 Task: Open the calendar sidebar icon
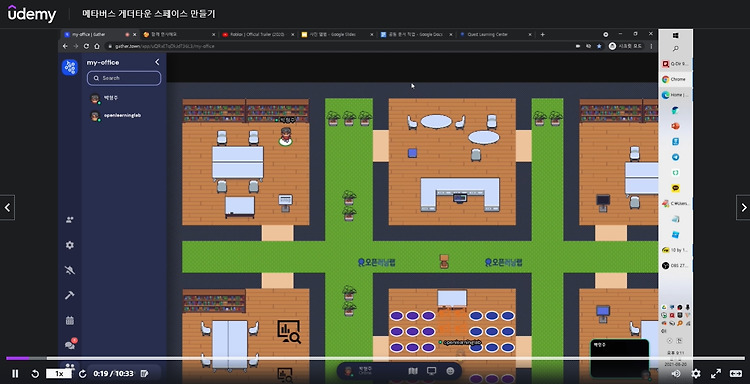tap(70, 320)
